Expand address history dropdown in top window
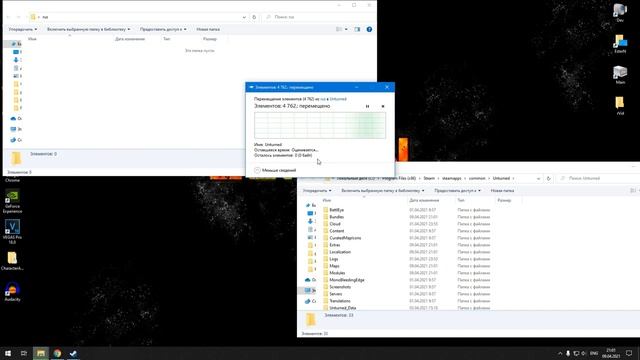The height and width of the screenshot is (360, 640). pyautogui.click(x=244, y=17)
